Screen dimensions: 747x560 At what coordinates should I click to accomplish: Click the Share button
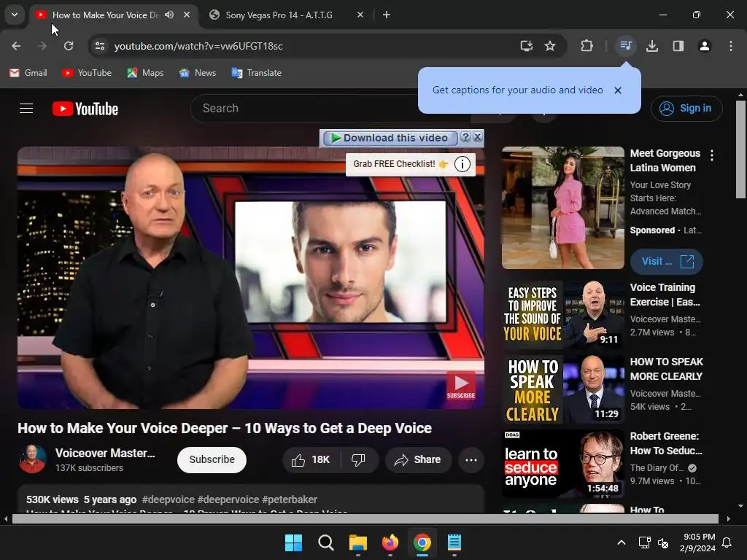coord(418,459)
